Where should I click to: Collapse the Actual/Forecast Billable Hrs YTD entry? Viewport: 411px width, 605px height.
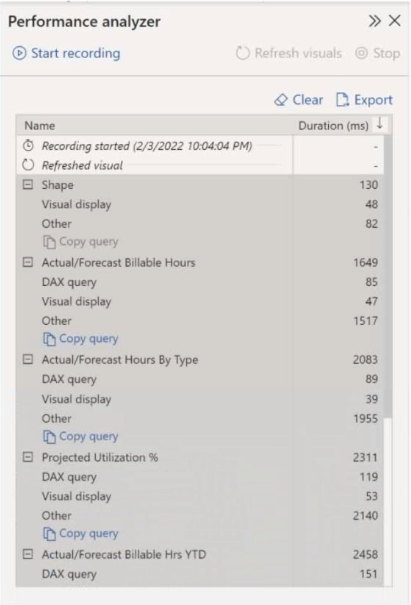[x=28, y=554]
